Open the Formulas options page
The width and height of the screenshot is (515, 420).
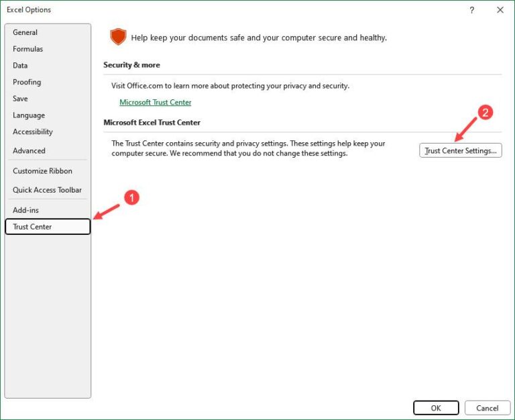28,49
